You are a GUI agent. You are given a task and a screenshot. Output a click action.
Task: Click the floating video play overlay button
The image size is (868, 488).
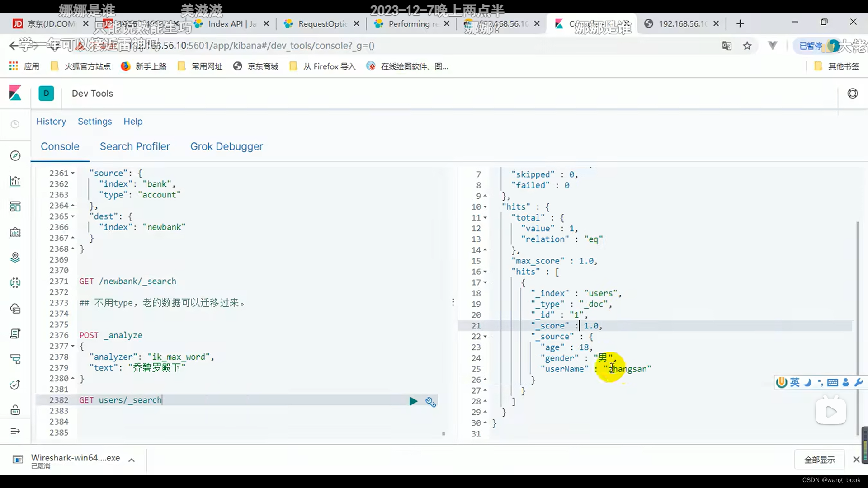[x=831, y=412]
